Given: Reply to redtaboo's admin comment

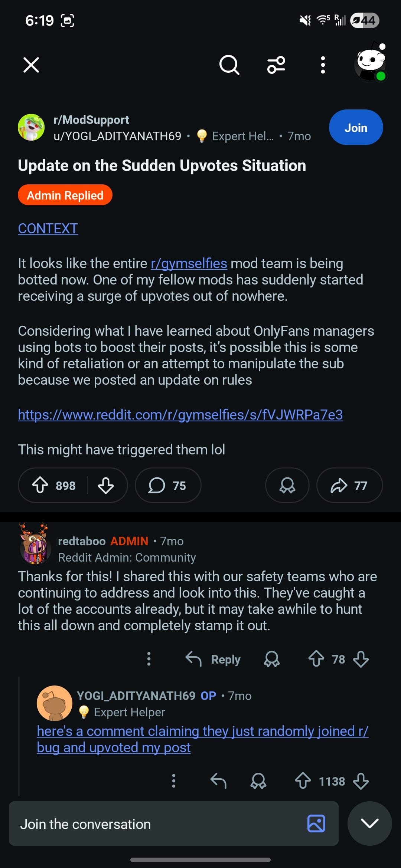Looking at the screenshot, I should point(213,659).
